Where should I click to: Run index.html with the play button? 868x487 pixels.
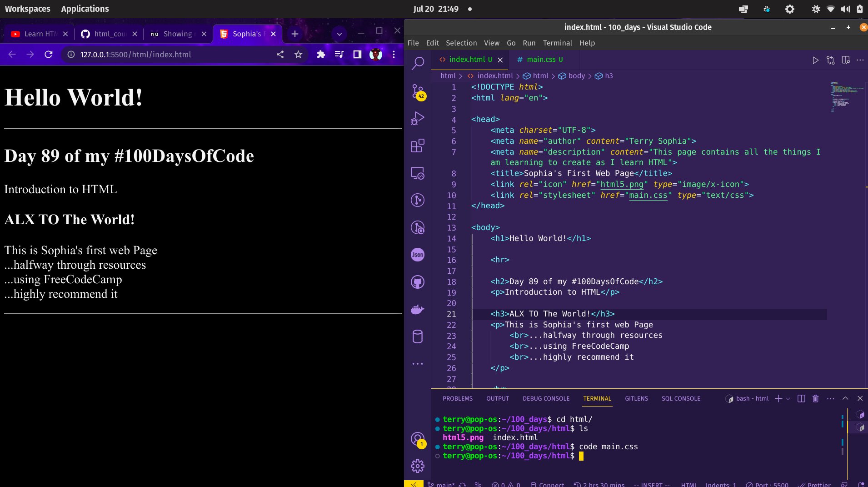(x=815, y=60)
